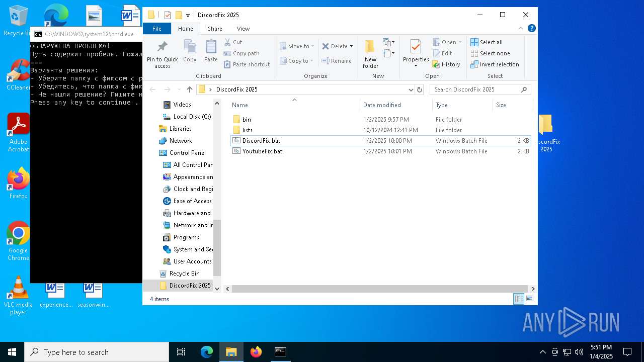The image size is (644, 362).
Task: Open the Windows Start menu
Action: tap(12, 352)
